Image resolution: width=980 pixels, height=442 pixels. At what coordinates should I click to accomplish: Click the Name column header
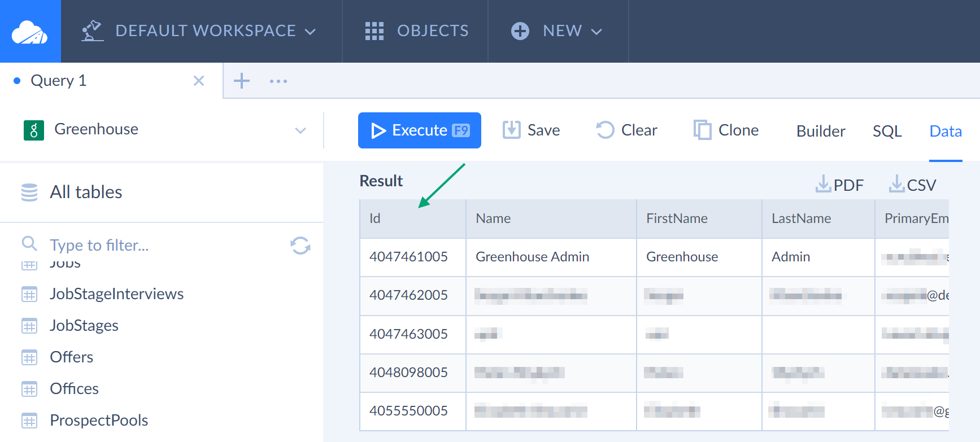pos(551,218)
